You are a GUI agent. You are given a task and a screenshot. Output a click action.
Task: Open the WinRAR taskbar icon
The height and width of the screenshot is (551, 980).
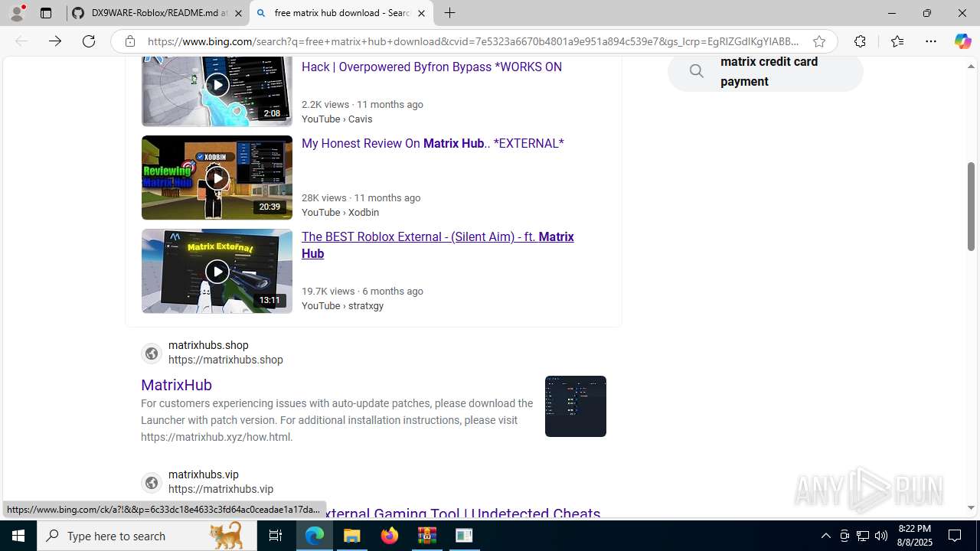[x=426, y=536]
